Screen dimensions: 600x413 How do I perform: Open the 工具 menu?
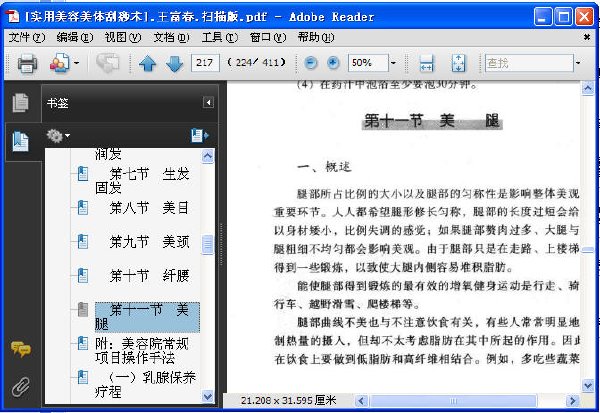[x=220, y=38]
